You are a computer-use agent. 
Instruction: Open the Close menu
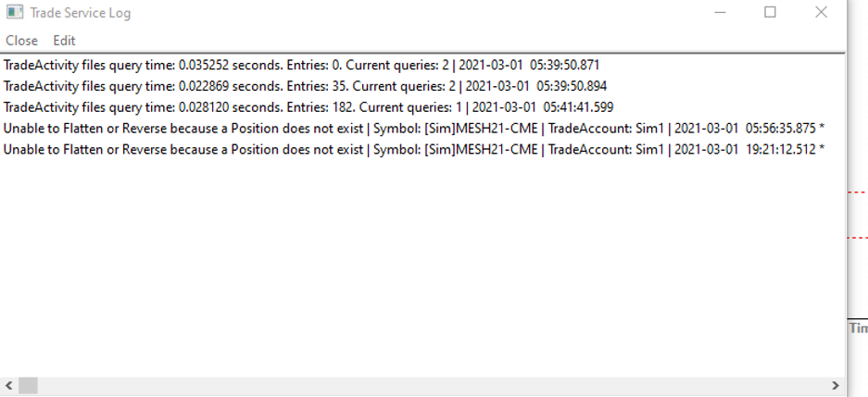(21, 41)
